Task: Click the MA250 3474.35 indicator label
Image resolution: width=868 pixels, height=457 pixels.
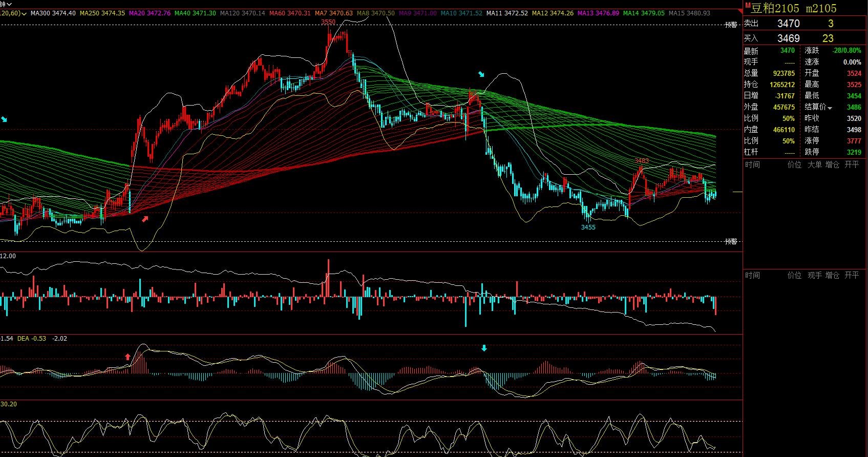Action: pyautogui.click(x=102, y=13)
